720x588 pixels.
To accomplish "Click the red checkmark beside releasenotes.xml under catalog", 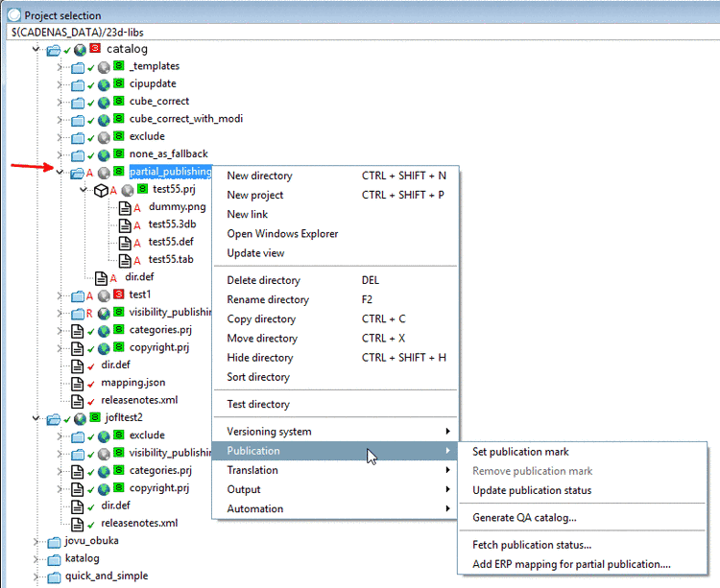I will (91, 402).
